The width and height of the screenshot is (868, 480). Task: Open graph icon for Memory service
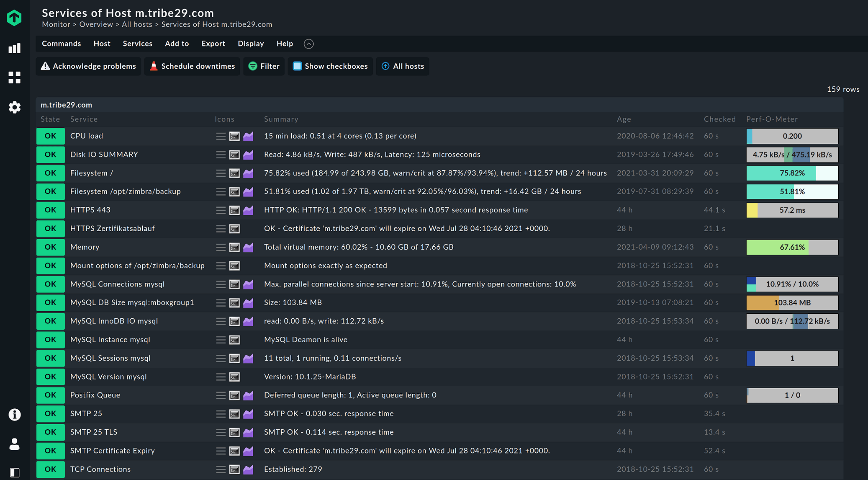click(248, 247)
